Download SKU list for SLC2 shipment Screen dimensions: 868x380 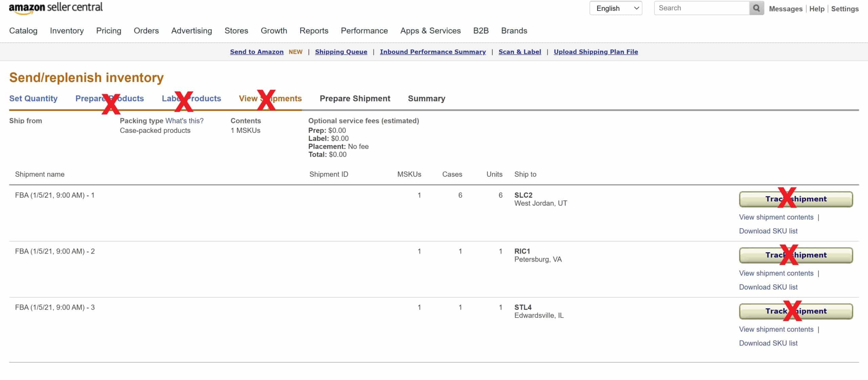click(768, 231)
